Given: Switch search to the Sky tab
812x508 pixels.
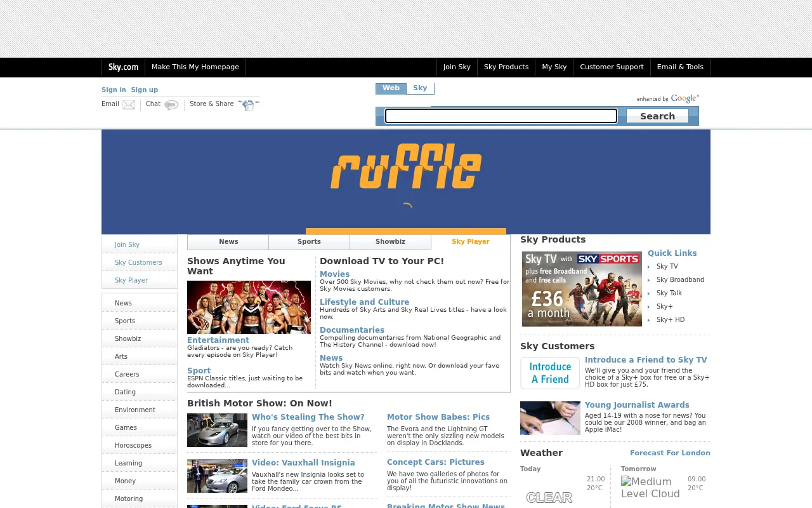Looking at the screenshot, I should point(420,88).
